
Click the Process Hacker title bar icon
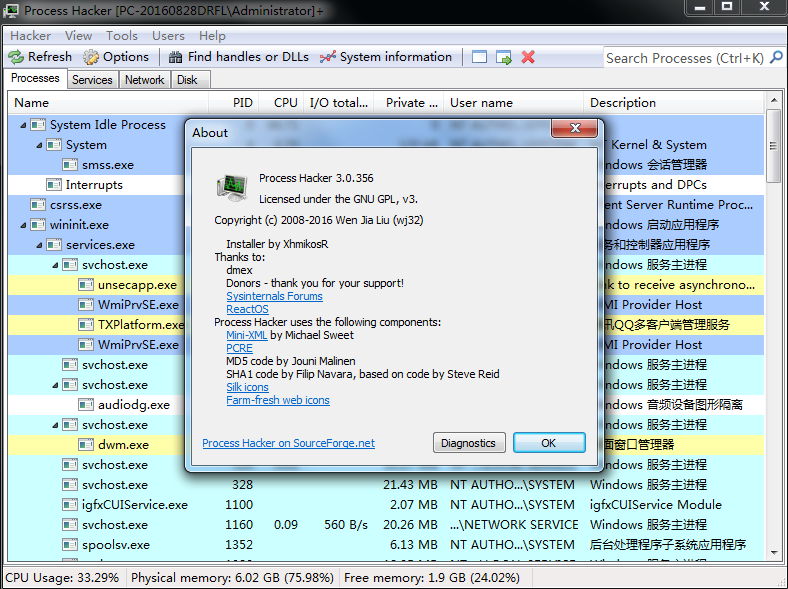[11, 10]
